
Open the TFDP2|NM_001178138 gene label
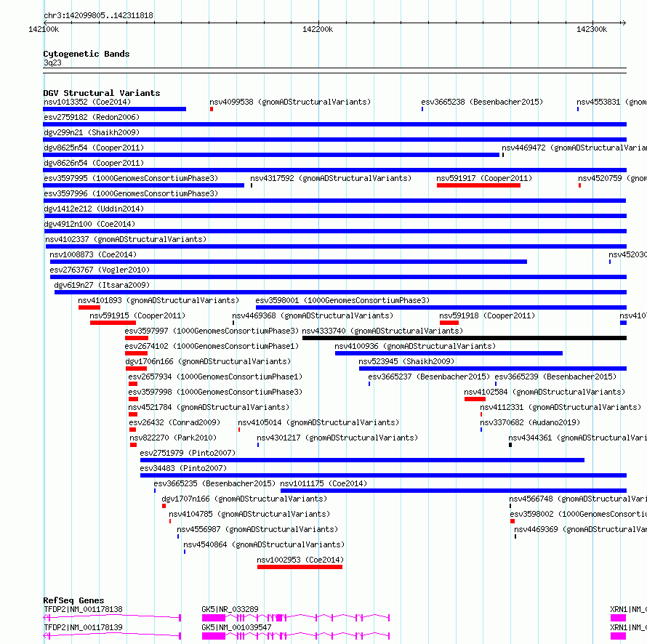[x=84, y=609]
